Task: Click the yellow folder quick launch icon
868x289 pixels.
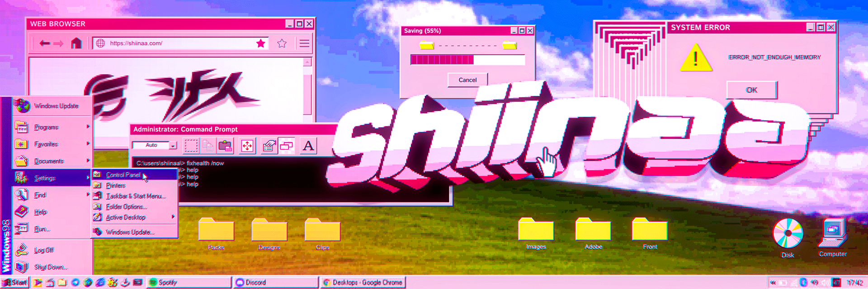Action: click(62, 282)
